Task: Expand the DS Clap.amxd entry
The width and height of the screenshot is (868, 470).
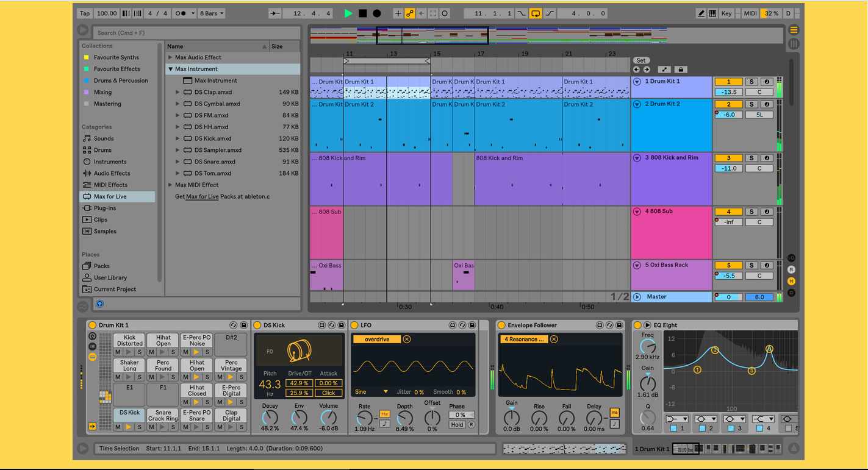Action: click(178, 92)
